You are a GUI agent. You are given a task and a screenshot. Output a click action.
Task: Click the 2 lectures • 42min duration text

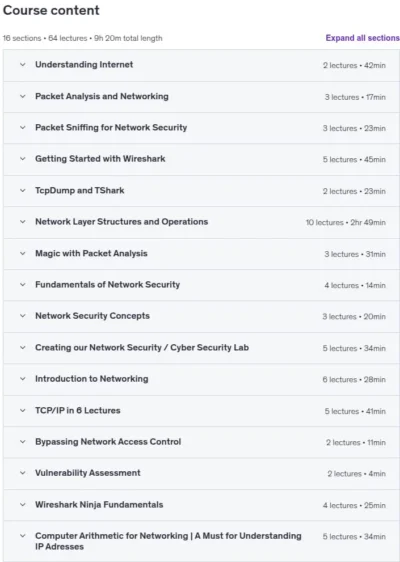coord(354,65)
